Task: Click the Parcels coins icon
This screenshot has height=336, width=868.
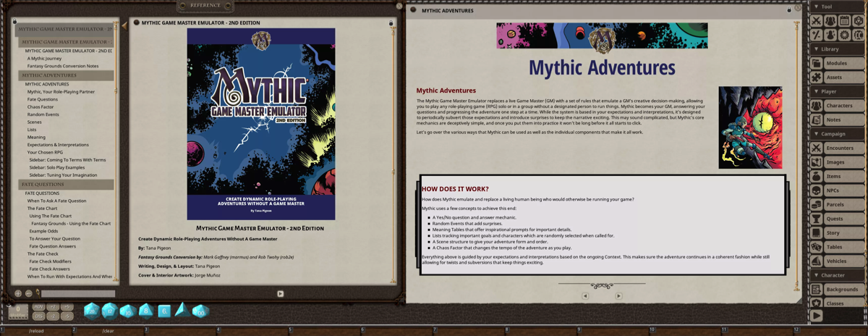Action: point(816,204)
